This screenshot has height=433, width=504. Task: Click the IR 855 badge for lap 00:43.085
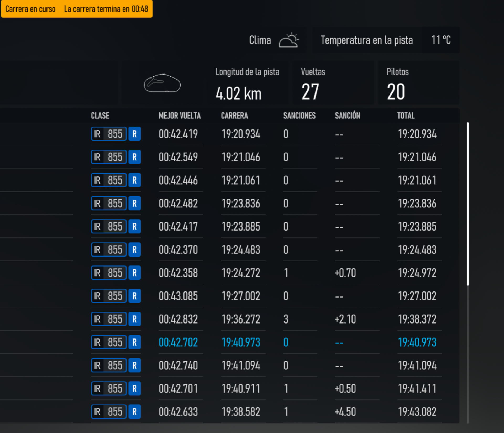point(109,296)
